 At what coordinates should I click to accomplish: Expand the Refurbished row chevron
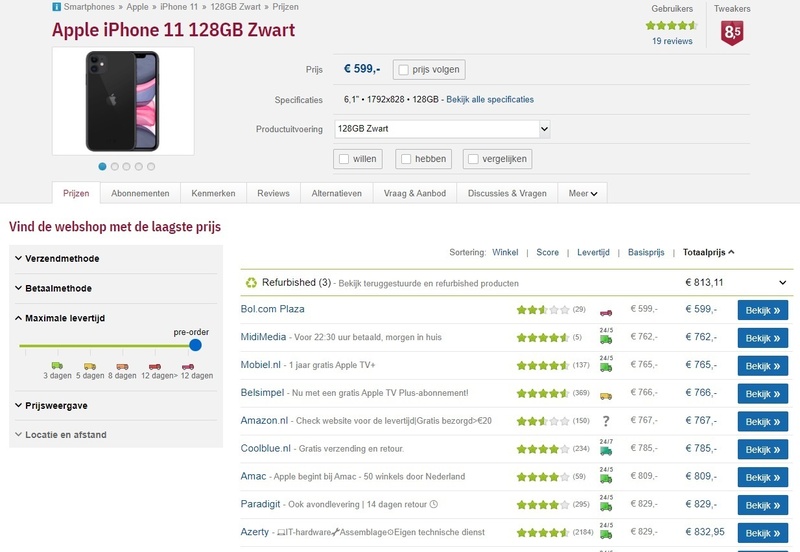click(782, 283)
